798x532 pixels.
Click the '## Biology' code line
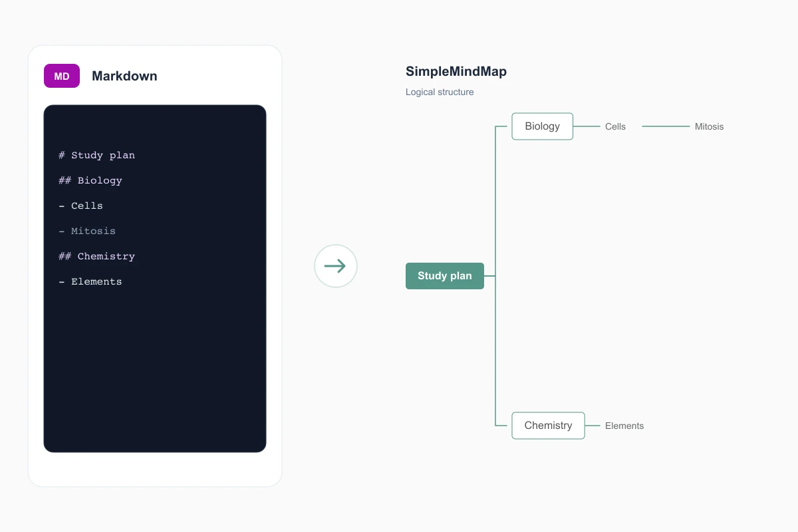(90, 180)
